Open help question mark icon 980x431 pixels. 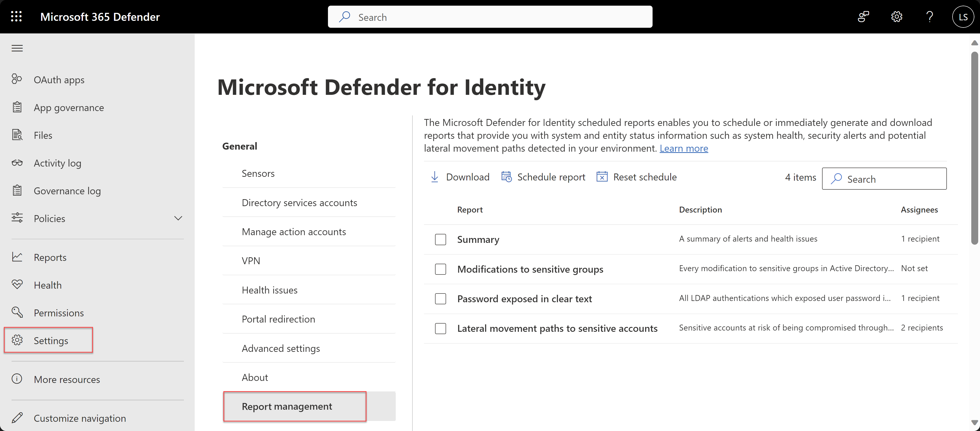[929, 17]
